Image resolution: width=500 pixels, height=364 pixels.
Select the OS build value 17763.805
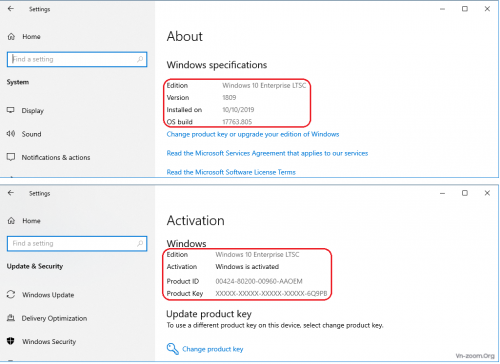[x=237, y=122]
